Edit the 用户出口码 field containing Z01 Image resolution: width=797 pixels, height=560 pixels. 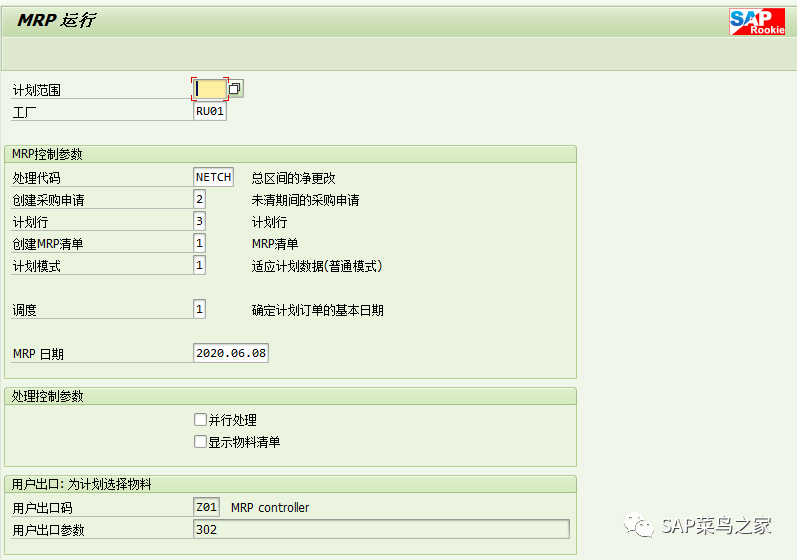[x=206, y=507]
